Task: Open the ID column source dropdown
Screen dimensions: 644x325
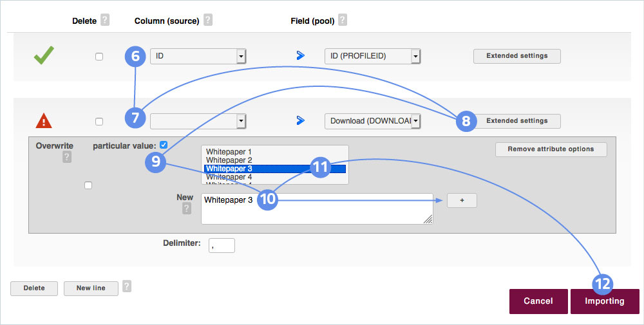Action: tap(198, 57)
